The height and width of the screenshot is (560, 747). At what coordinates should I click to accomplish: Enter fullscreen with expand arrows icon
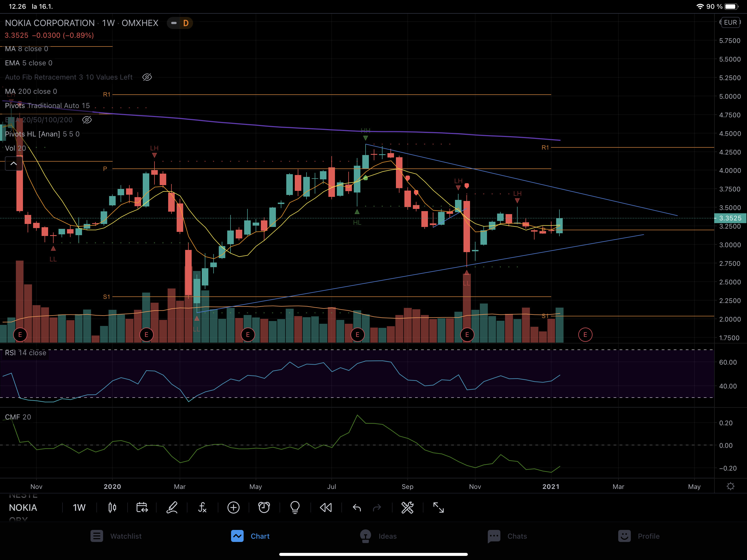[438, 507]
